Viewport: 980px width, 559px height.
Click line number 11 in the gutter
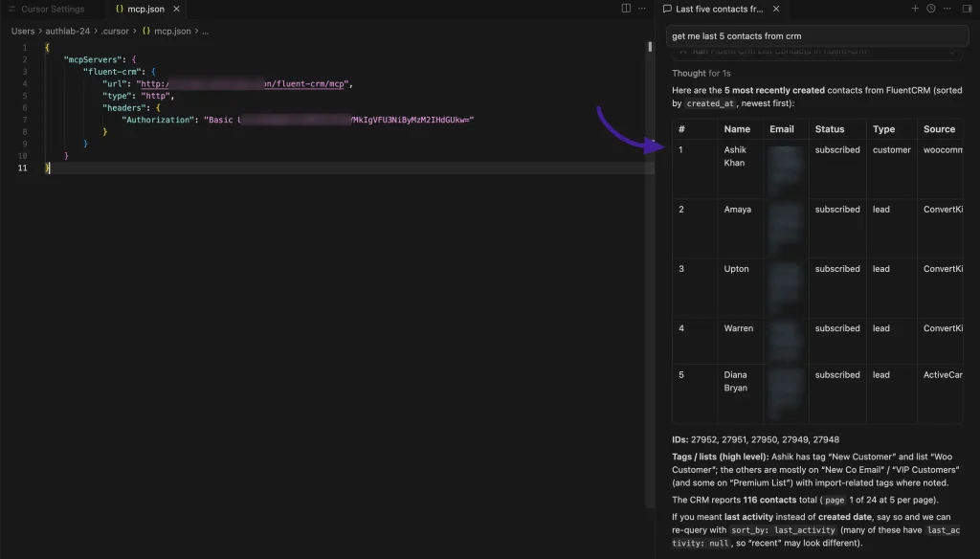23,168
